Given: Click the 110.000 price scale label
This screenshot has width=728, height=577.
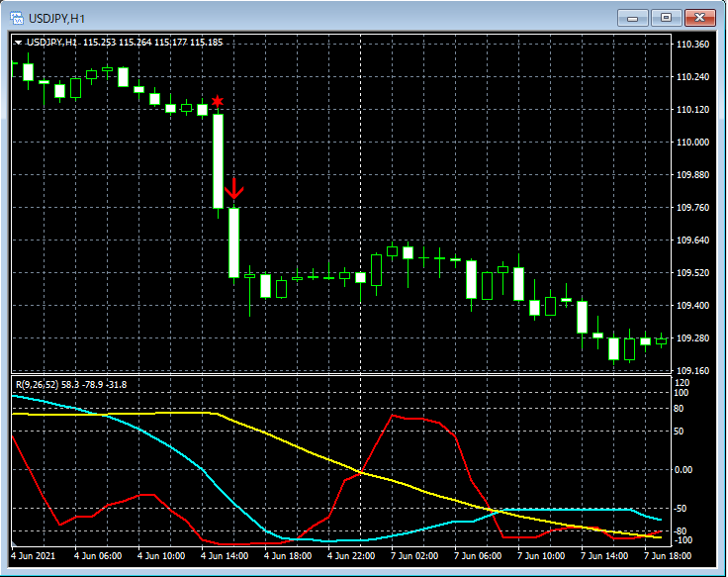Looking at the screenshot, I should pyautogui.click(x=692, y=143).
